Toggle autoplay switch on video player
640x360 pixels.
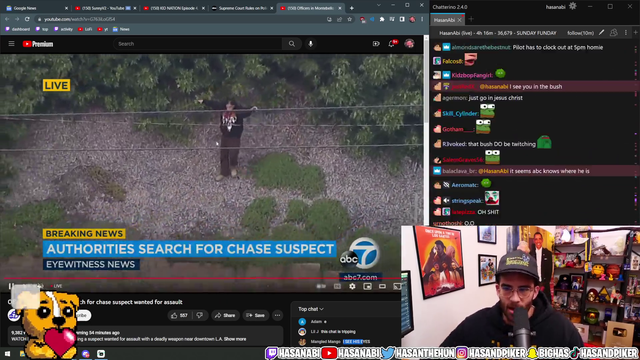(x=321, y=287)
